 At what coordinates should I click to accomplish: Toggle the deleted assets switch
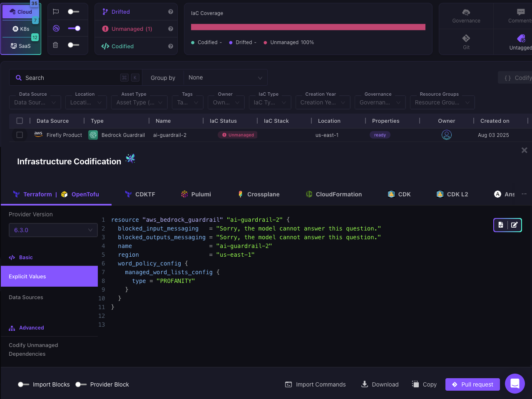(x=74, y=45)
